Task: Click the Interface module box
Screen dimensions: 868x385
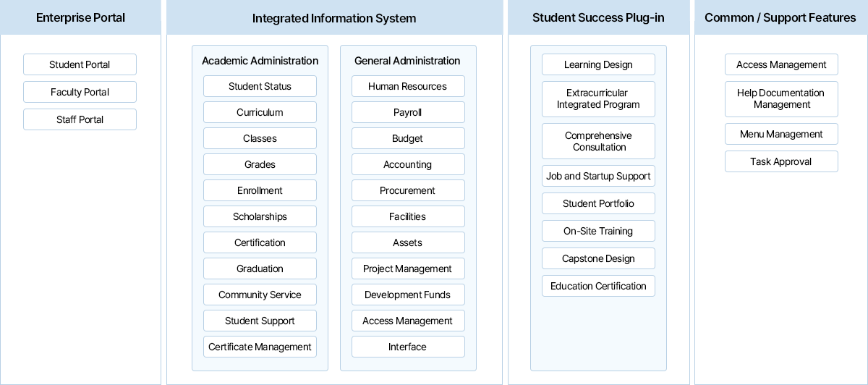Action: pos(408,347)
